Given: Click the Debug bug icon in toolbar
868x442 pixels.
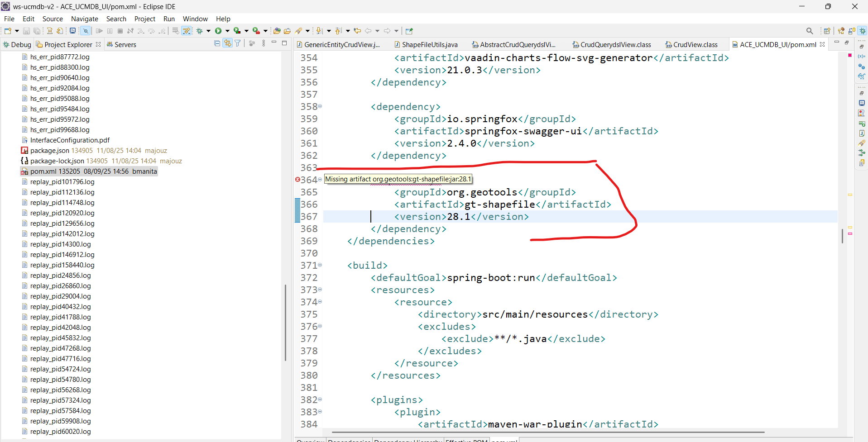Looking at the screenshot, I should click(199, 31).
